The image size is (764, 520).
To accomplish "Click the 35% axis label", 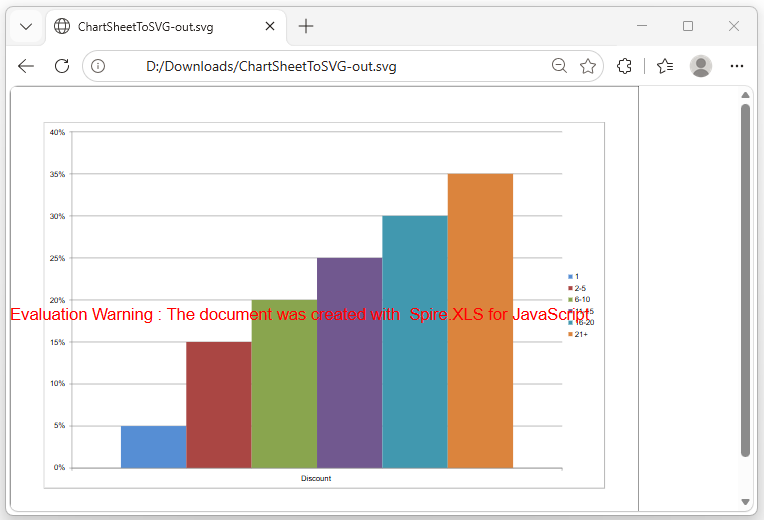I will pyautogui.click(x=57, y=174).
